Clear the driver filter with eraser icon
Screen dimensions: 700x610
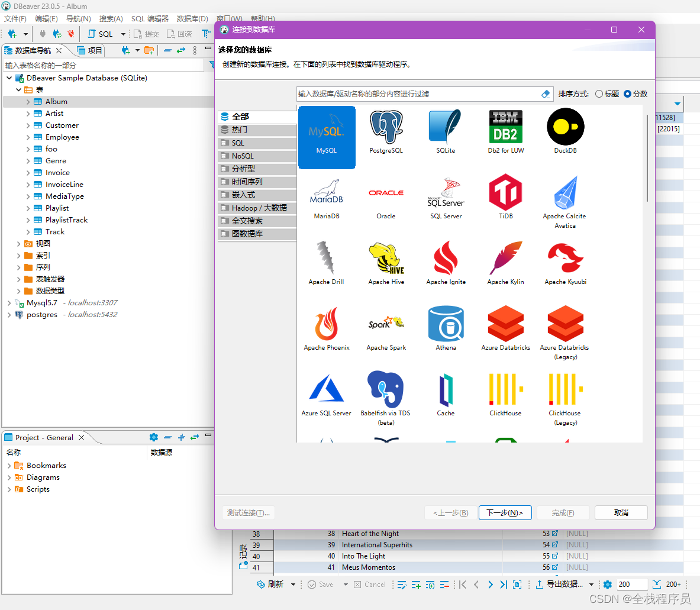click(546, 94)
